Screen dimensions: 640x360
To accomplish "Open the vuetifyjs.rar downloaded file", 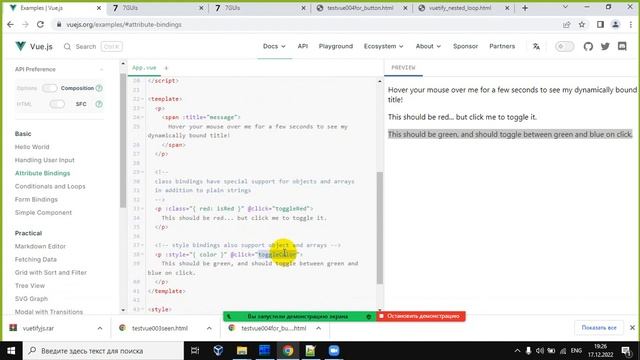I will click(38, 328).
